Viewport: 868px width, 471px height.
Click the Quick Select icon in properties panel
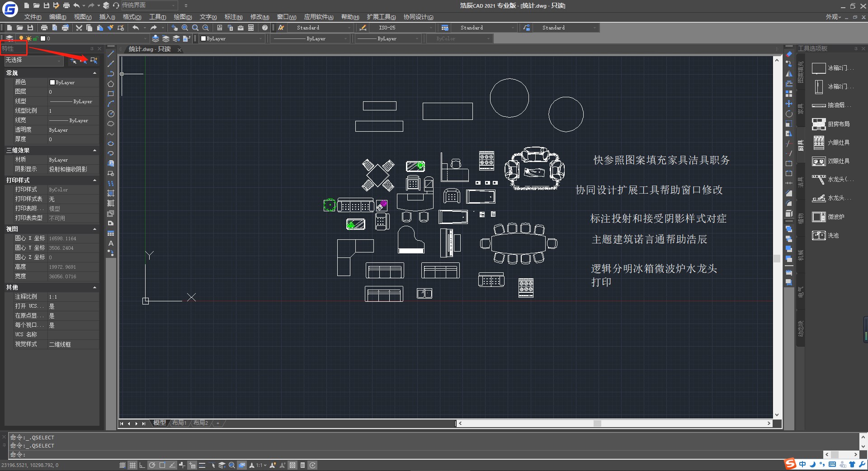94,60
